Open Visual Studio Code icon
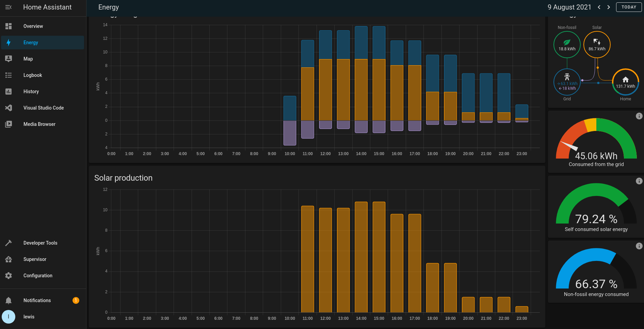 (9, 108)
